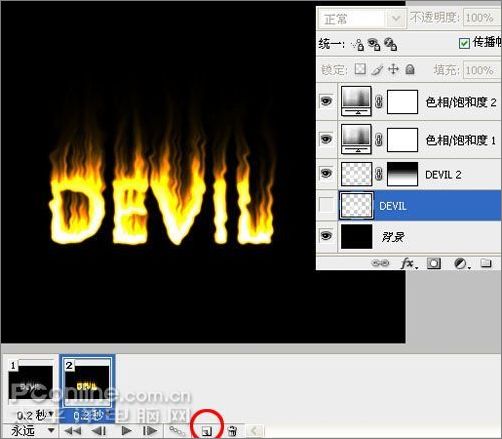
Task: Open the fx layer style menu
Action: pyautogui.click(x=409, y=264)
